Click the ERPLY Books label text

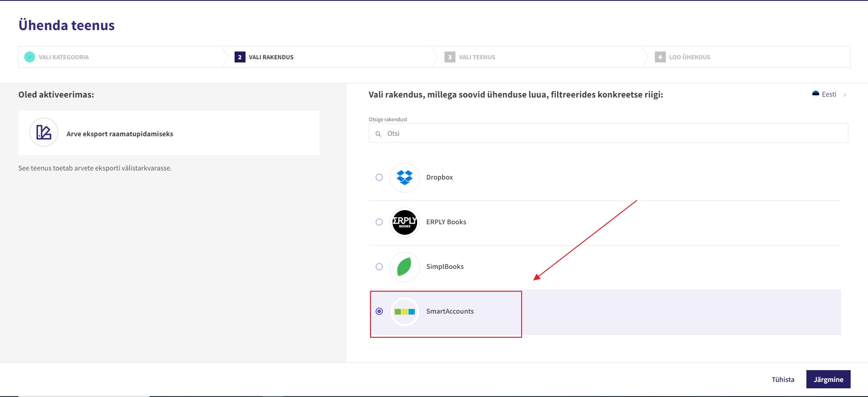(446, 222)
